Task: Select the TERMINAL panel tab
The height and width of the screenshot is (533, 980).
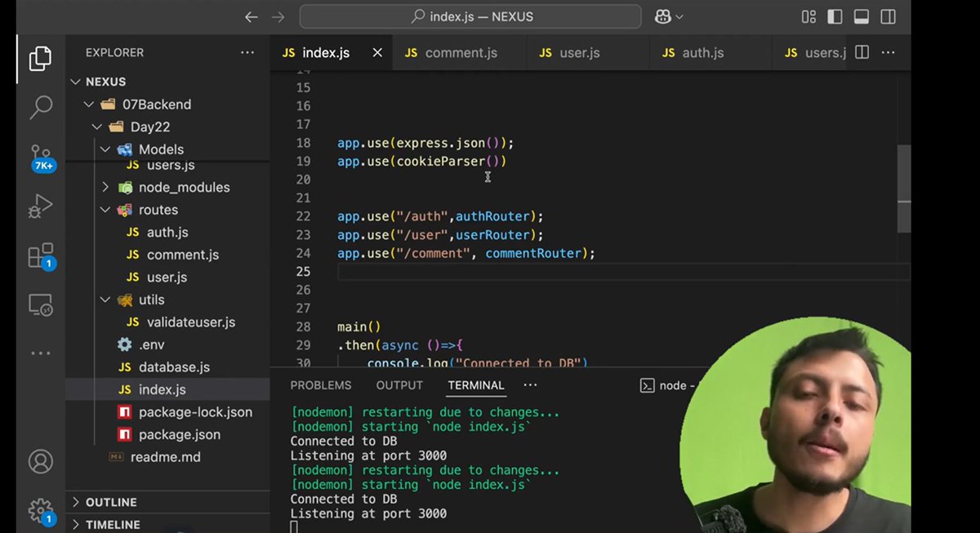Action: pos(476,385)
